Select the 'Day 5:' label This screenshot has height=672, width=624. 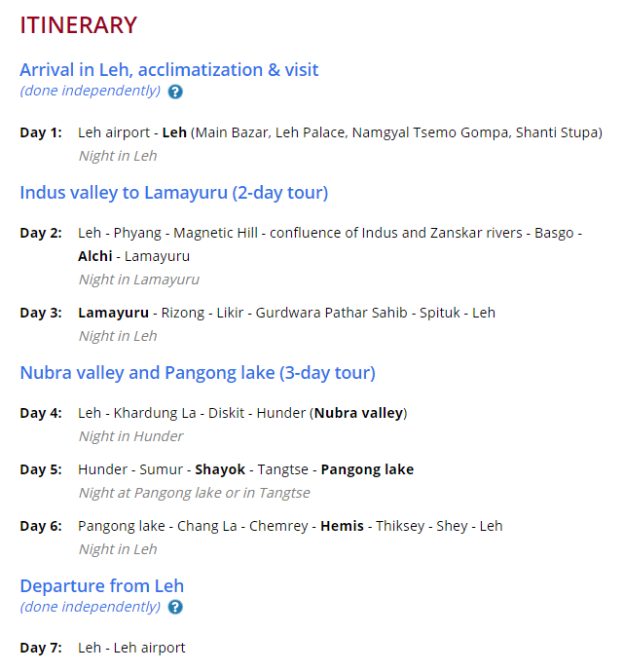41,469
